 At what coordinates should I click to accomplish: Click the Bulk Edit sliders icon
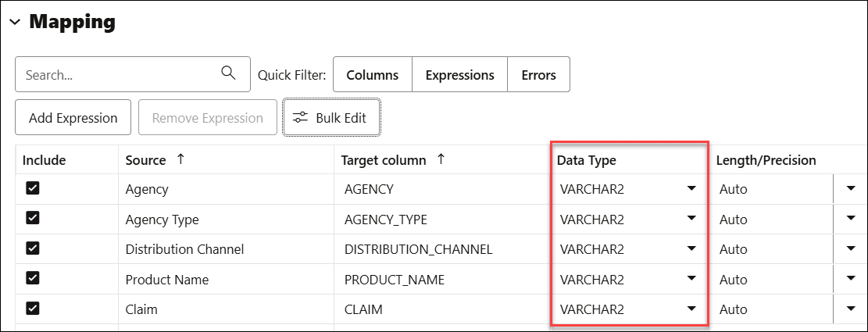(300, 118)
